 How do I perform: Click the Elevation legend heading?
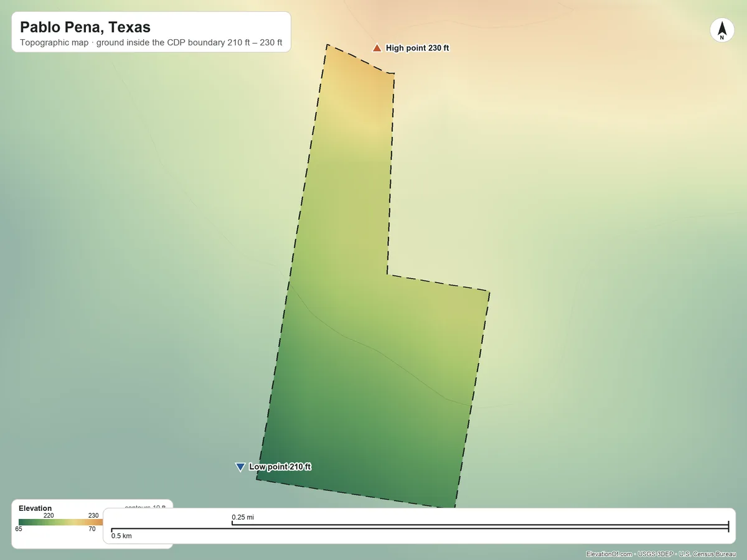pyautogui.click(x=35, y=508)
